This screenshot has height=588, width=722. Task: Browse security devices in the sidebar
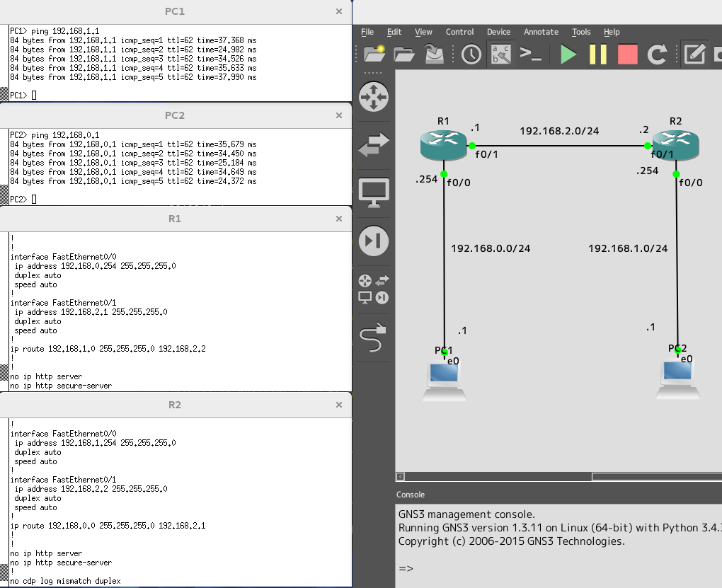click(374, 241)
